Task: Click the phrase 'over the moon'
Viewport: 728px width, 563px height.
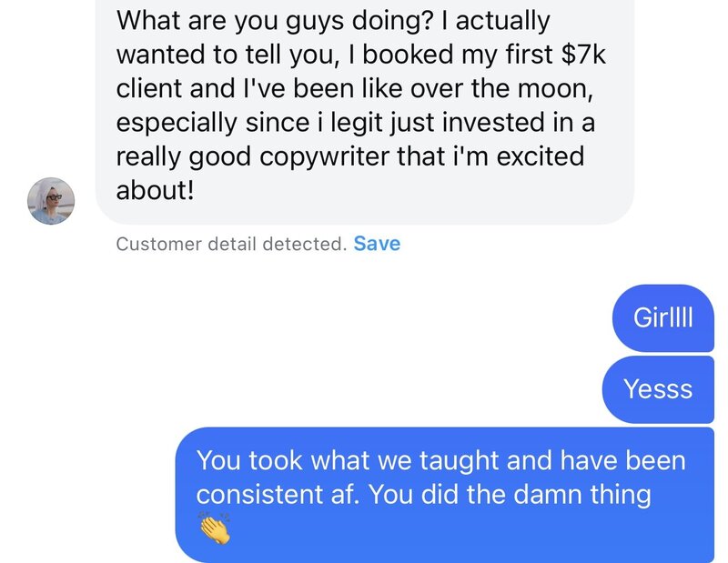Action: [500, 88]
